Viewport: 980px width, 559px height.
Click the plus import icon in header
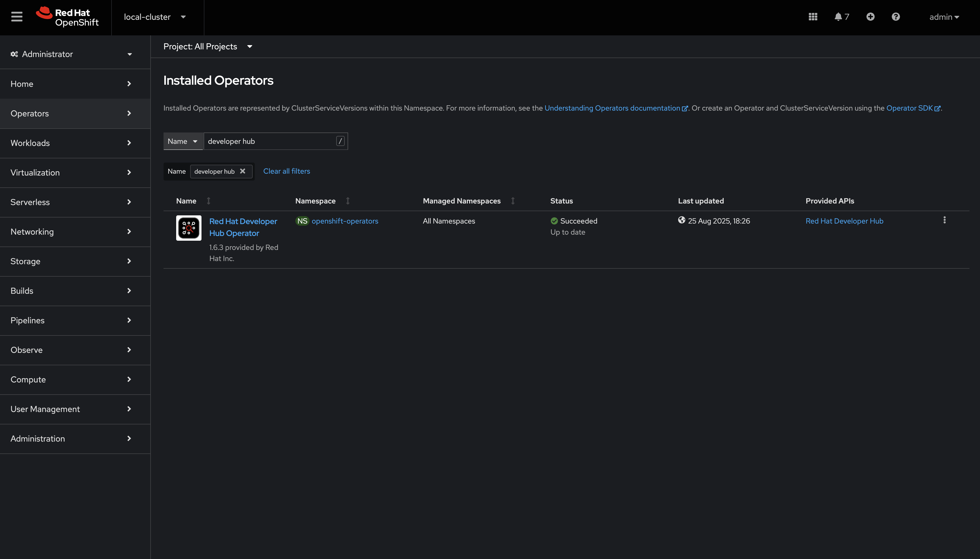point(870,17)
